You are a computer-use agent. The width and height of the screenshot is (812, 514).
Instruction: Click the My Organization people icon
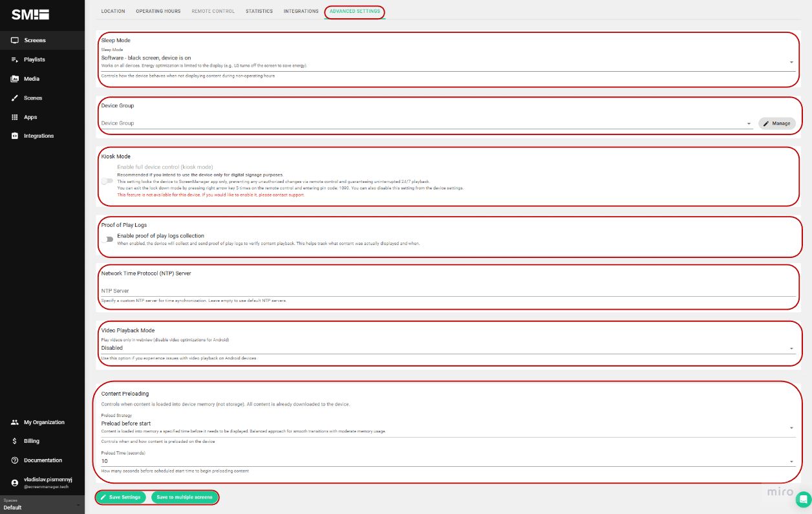coord(14,422)
